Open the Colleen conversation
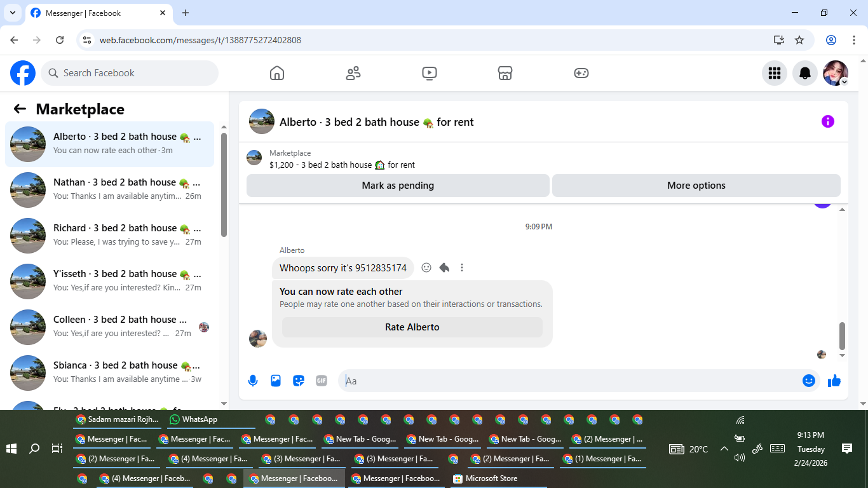The width and height of the screenshot is (868, 488). tap(110, 327)
